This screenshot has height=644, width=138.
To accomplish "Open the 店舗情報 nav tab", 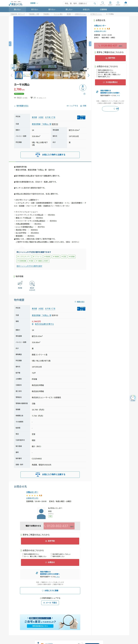I will click(103, 10).
